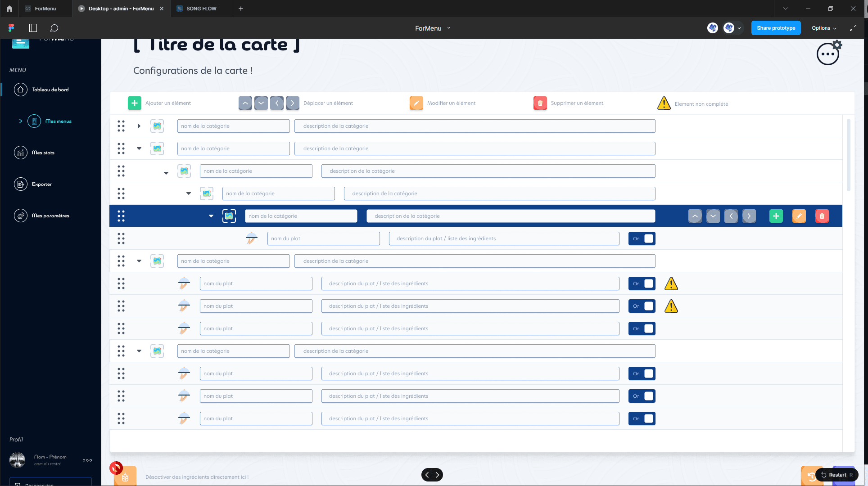Image resolution: width=868 pixels, height=486 pixels.
Task: Open the Options dropdown
Action: point(823,28)
